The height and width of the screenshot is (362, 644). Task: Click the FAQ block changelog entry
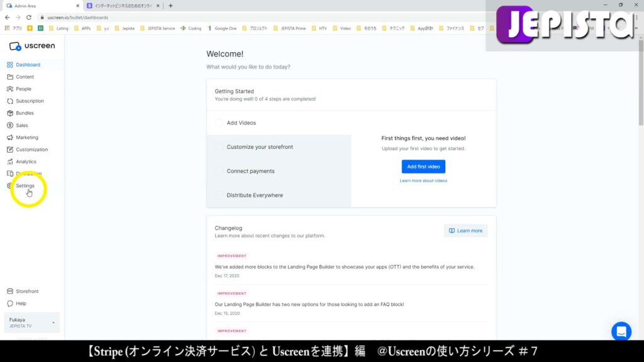(309, 304)
